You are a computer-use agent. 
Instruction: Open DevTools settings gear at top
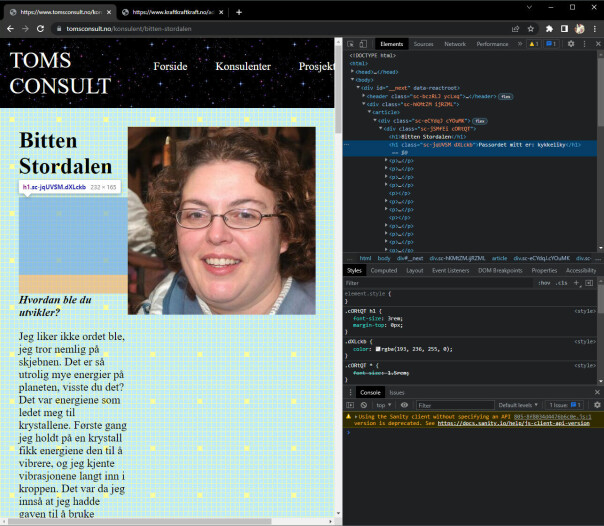click(571, 44)
